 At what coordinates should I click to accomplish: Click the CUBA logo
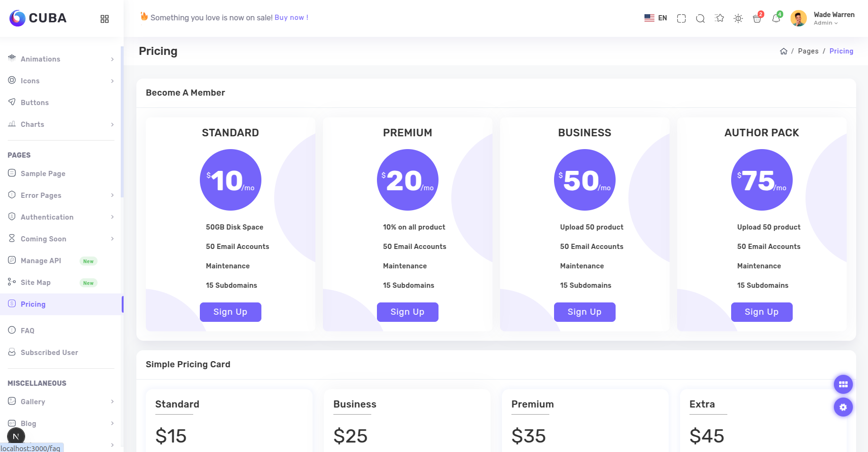click(38, 18)
